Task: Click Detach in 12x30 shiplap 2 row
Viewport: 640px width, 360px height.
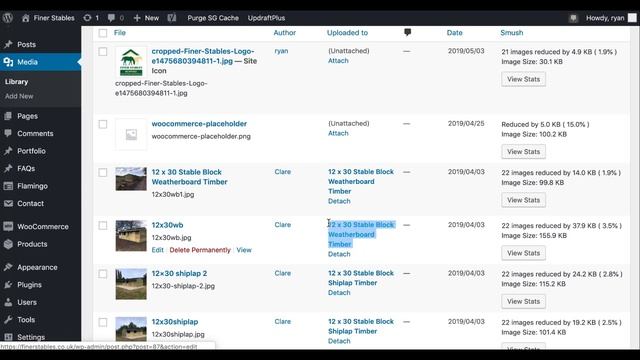Action: pos(339,293)
